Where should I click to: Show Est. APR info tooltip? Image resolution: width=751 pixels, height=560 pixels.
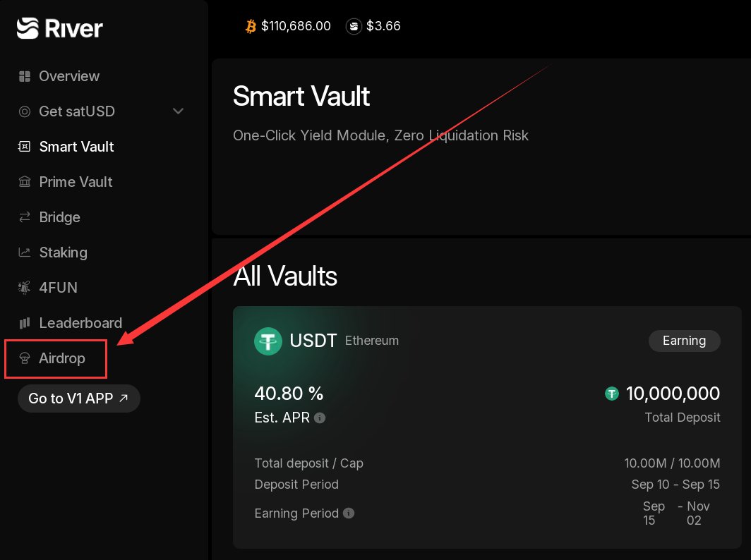tap(320, 418)
